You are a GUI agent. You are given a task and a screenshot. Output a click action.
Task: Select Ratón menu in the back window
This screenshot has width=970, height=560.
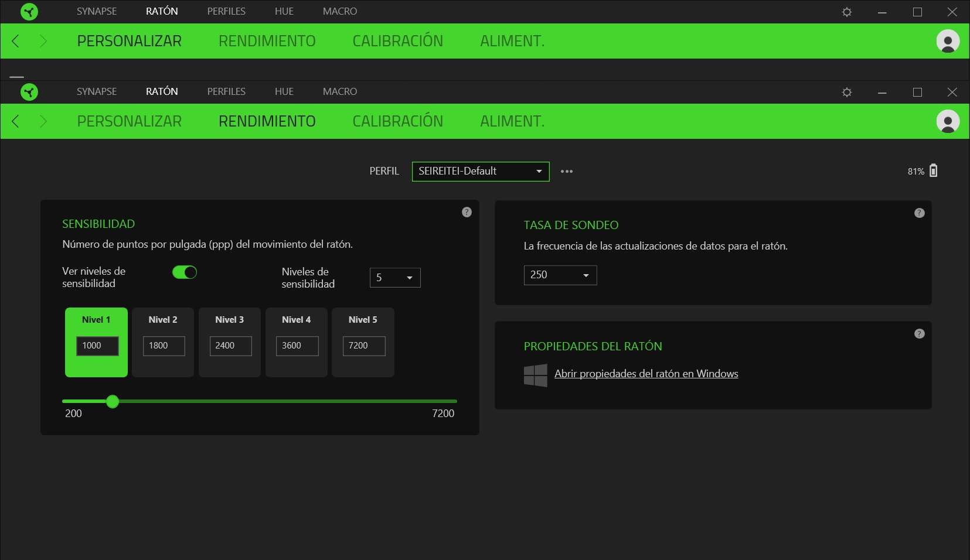(x=162, y=11)
